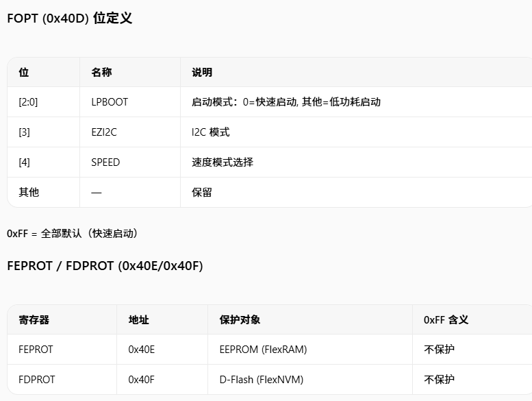Select the FEPROT register cell
The height and width of the screenshot is (401, 532).
click(36, 350)
